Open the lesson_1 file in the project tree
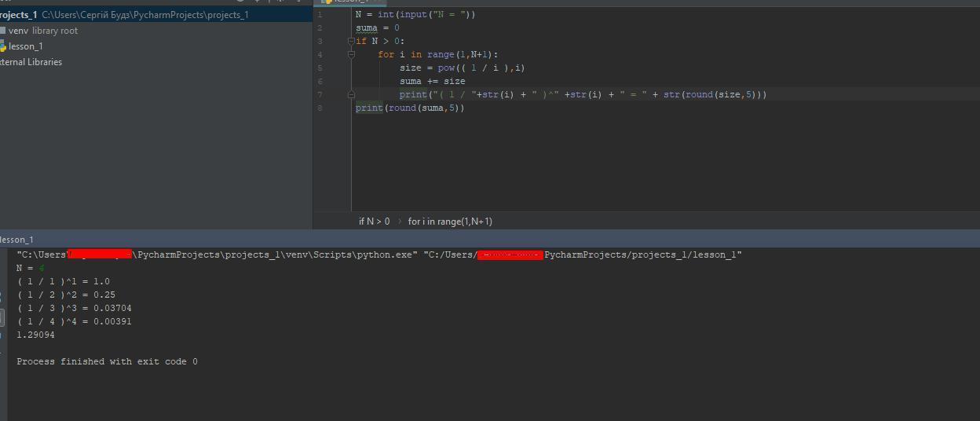This screenshot has width=980, height=421. 26,46
